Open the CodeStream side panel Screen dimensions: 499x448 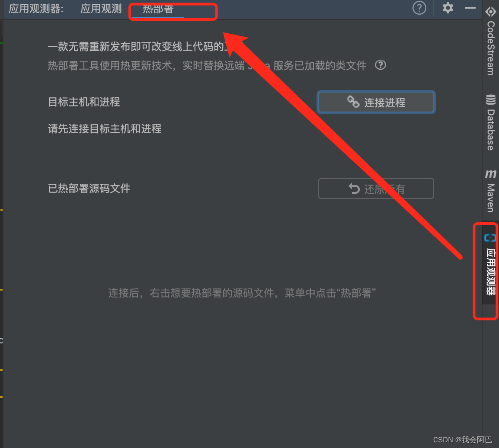pos(490,41)
